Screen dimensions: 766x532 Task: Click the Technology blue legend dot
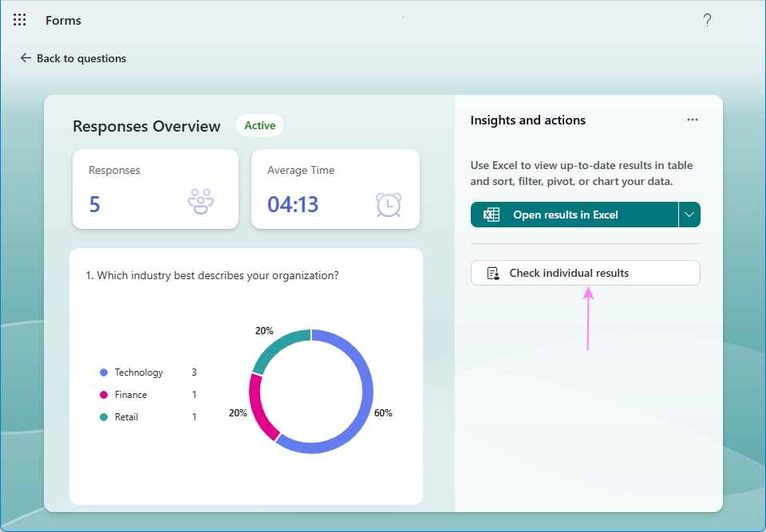pos(104,372)
